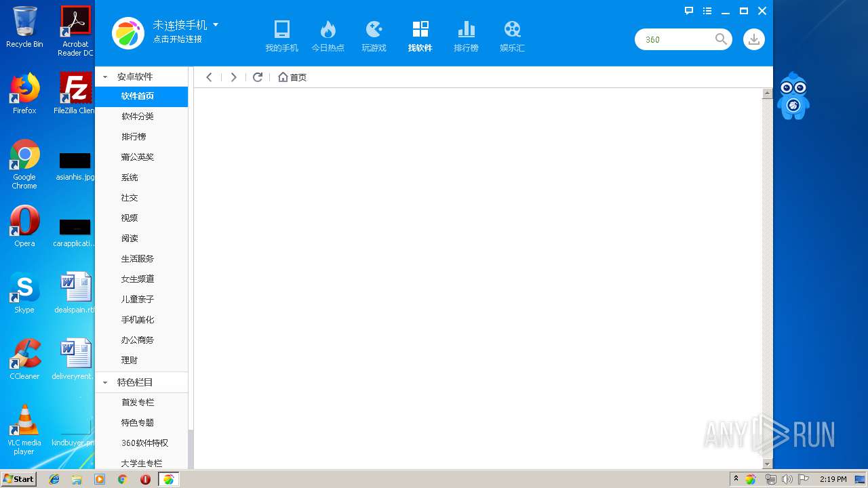Select 办公商务 in the sidebar
The height and width of the screenshot is (488, 868).
point(141,340)
